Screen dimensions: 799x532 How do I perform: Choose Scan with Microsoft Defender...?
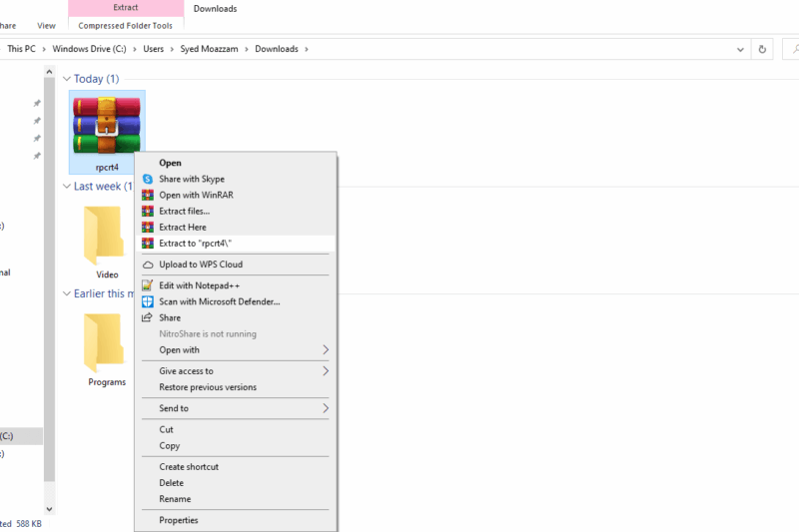pos(236,301)
